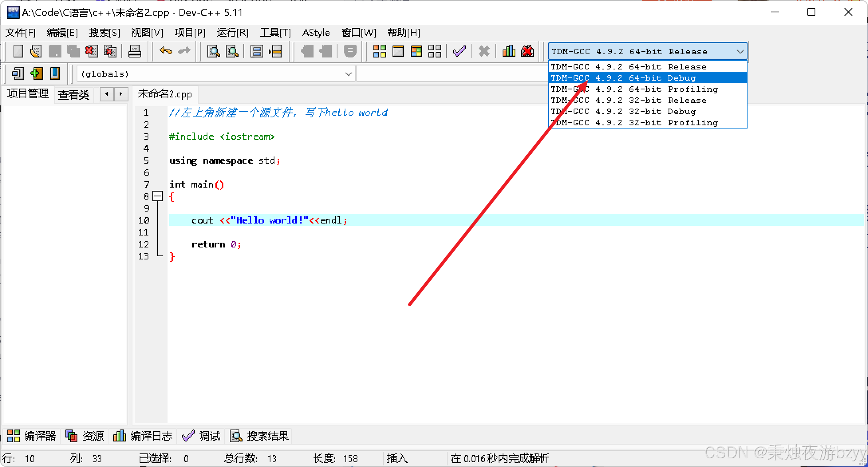This screenshot has width=868, height=467.
Task: Click the Open file toolbar icon
Action: click(36, 51)
